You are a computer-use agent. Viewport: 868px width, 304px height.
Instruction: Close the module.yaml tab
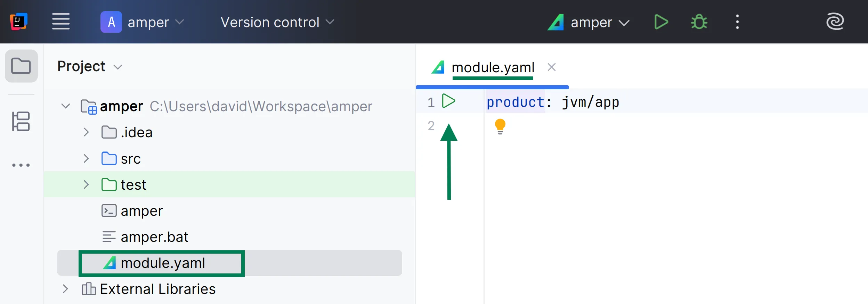(x=551, y=67)
